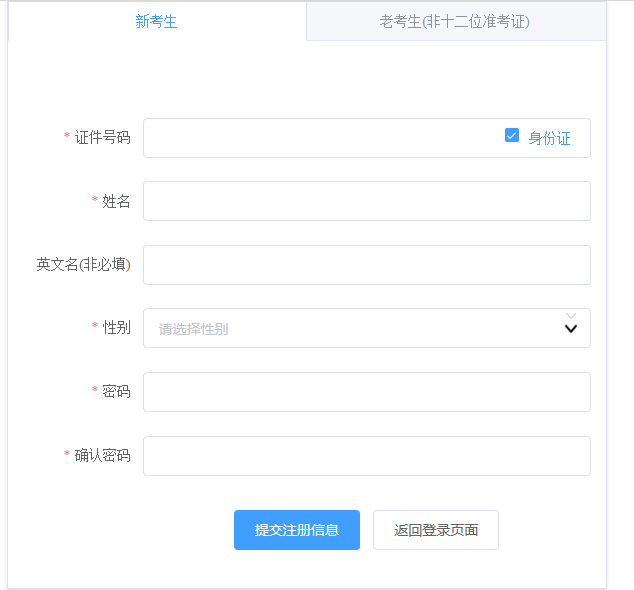Viewport: 634px width, 590px height.
Task: Click the 姓名 field label
Action: coord(116,201)
